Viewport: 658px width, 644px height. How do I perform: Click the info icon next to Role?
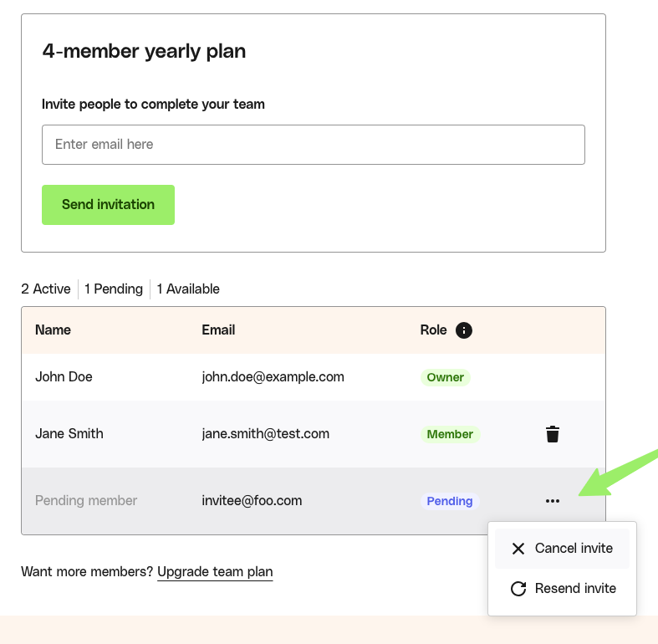(464, 330)
